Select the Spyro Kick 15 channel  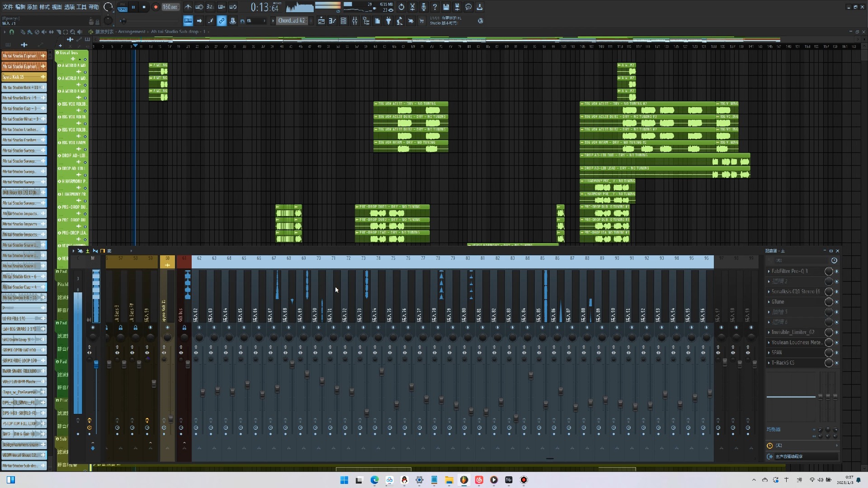click(20, 77)
